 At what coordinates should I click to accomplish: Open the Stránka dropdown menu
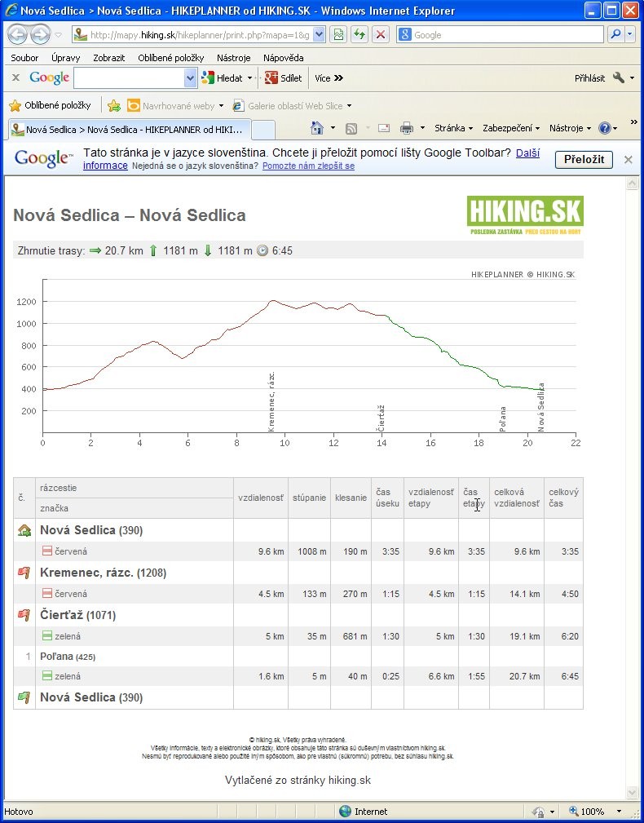pos(453,128)
